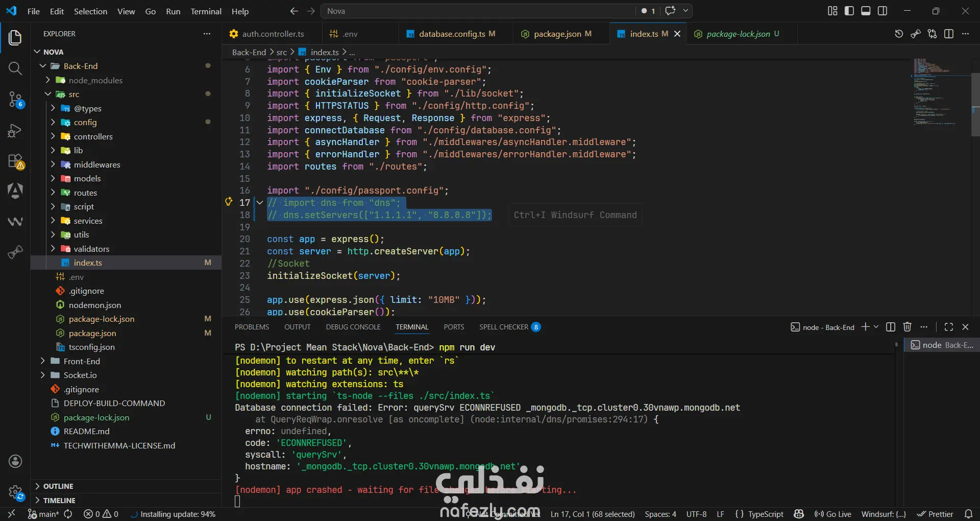Open Explorer views ellipsis menu
The image size is (980, 521).
tap(207, 34)
